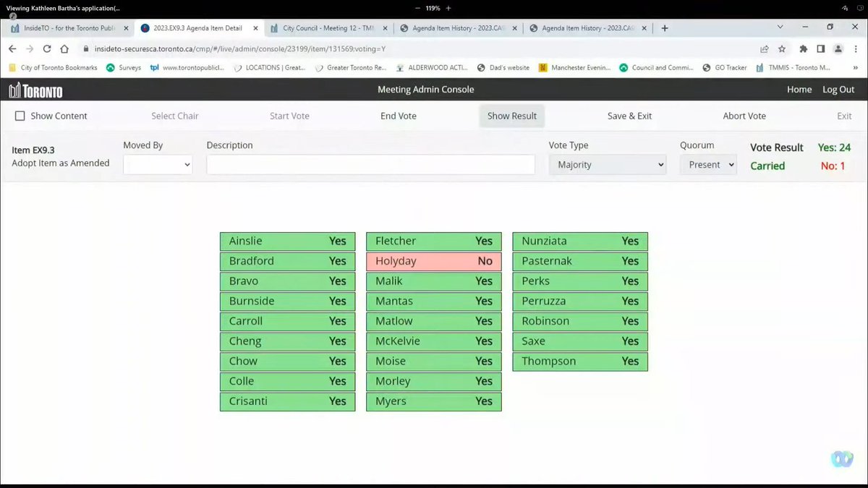The width and height of the screenshot is (868, 488).
Task: Click the Myers Yes vote card
Action: tap(433, 401)
